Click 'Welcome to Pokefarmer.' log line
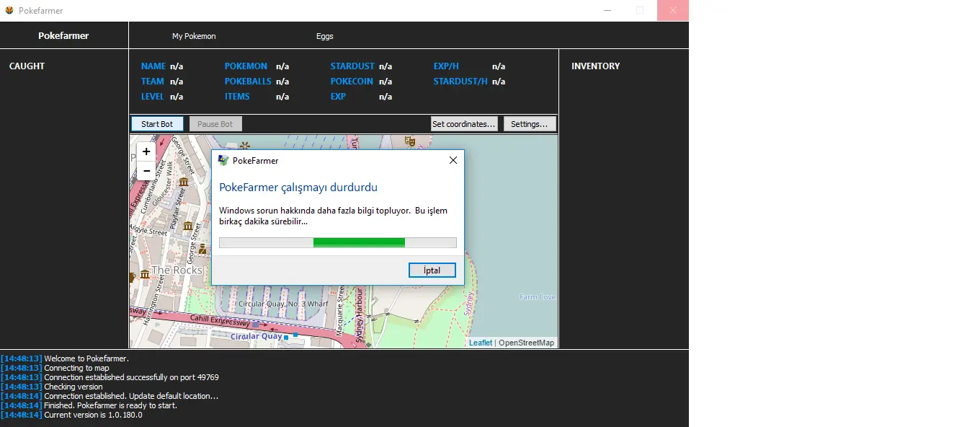The width and height of the screenshot is (980, 427). click(86, 358)
